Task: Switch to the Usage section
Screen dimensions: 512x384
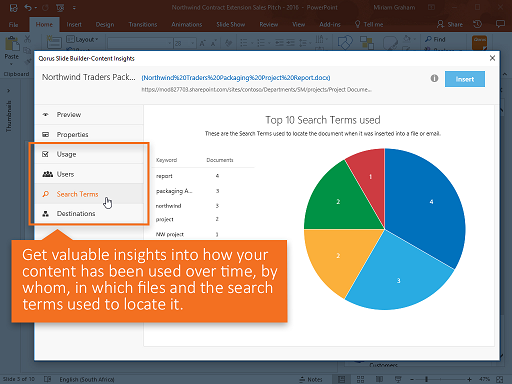Action: tap(89, 154)
